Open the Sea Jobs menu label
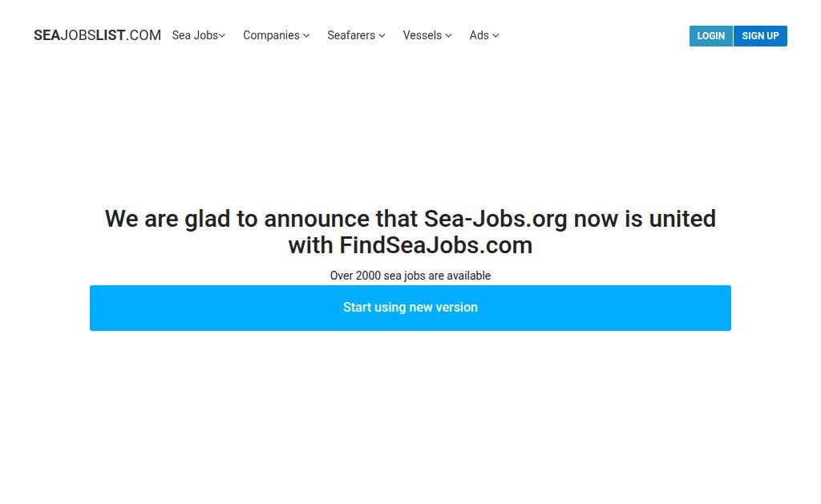821x504 pixels. (x=195, y=35)
